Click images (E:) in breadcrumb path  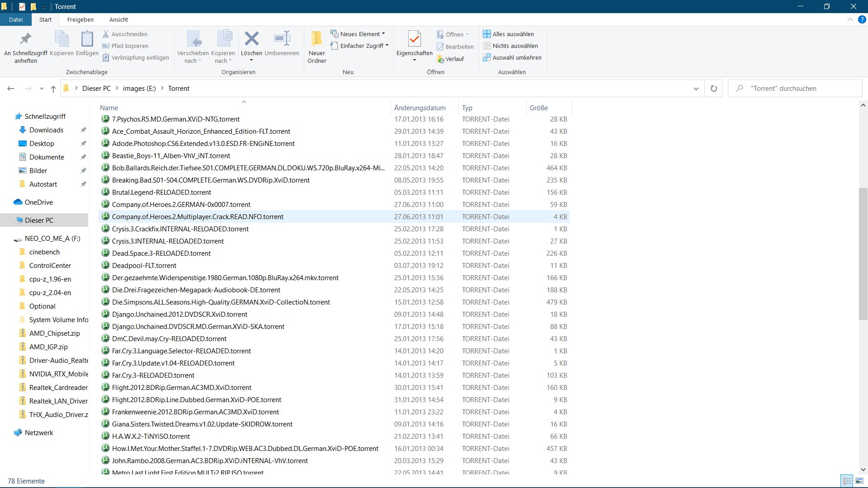pyautogui.click(x=139, y=89)
